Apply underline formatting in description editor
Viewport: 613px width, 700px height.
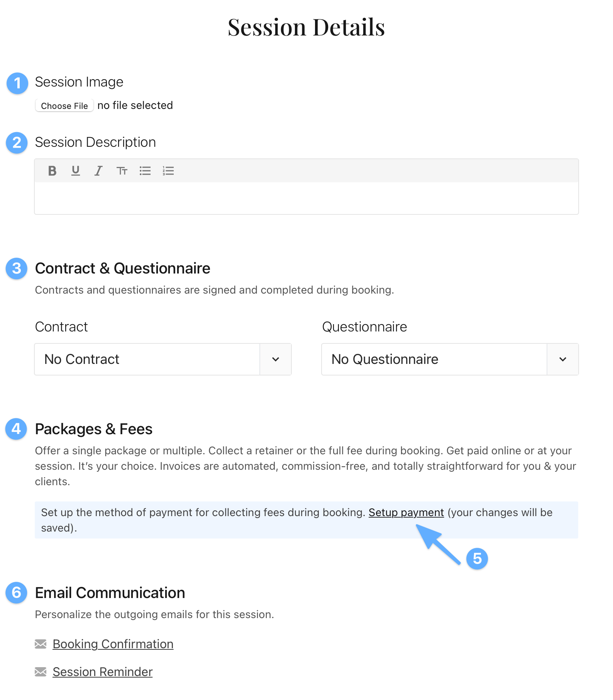tap(76, 171)
